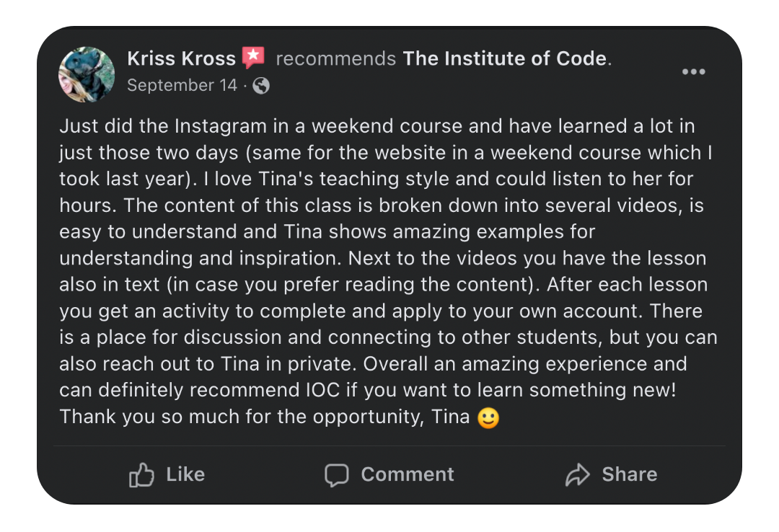Click the word "recommends" in the header

tap(335, 58)
